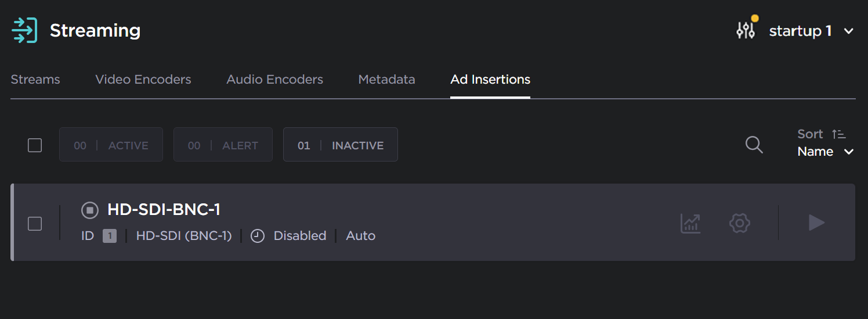Click the chevron next to startup 1
Viewport: 868px width, 319px height.
point(848,31)
